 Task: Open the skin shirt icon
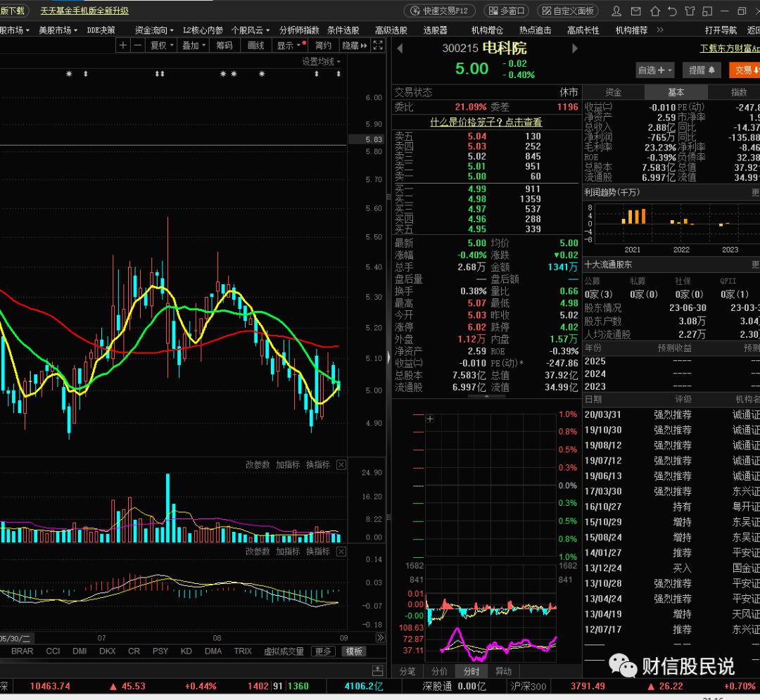690,11
